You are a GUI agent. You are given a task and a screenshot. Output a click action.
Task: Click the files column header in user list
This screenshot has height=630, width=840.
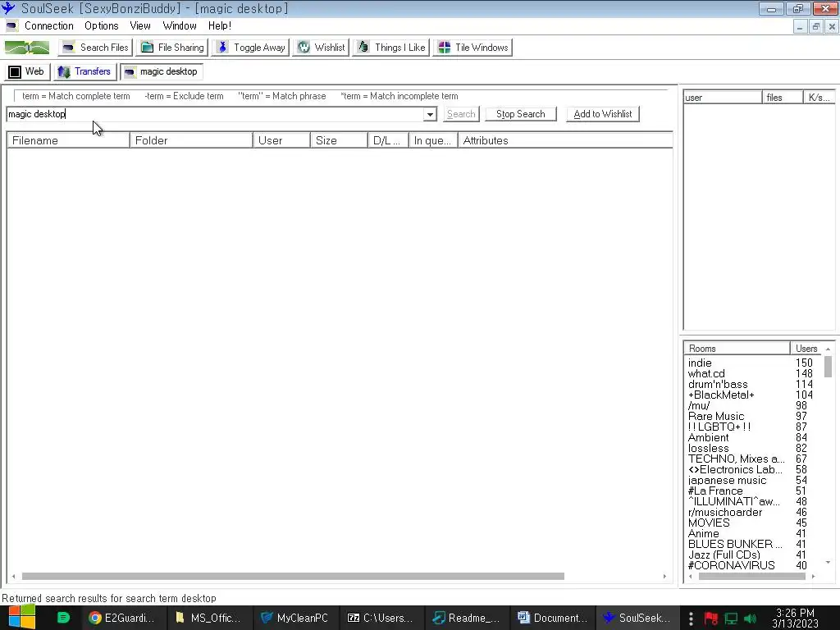[x=783, y=97]
